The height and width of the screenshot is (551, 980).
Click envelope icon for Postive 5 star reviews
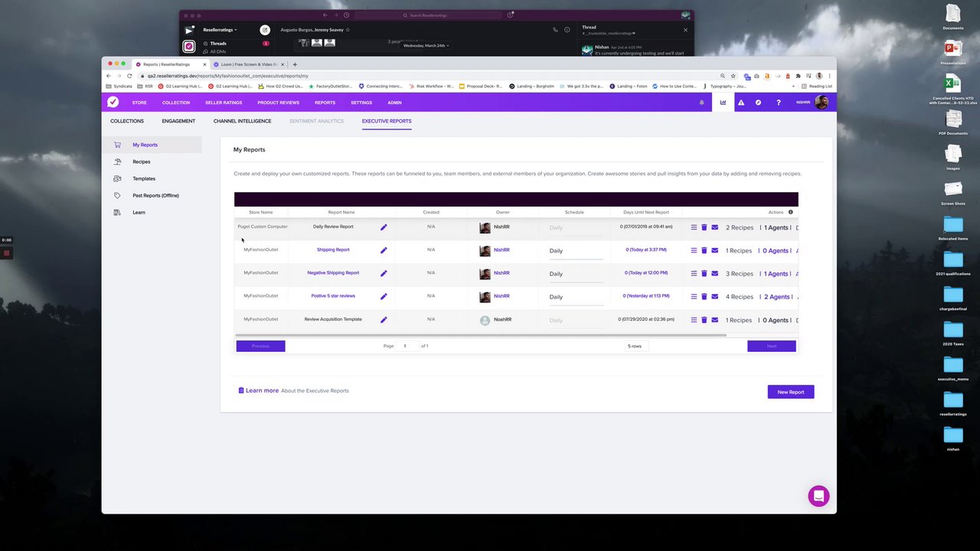714,296
